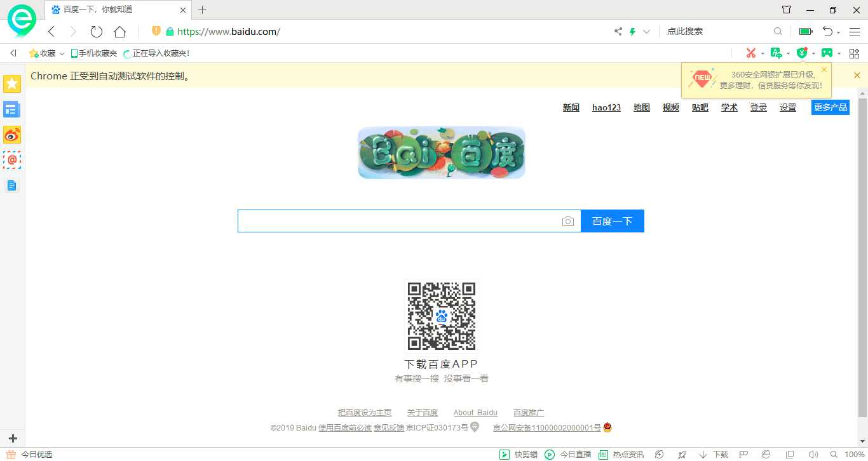Click the green battery icon
Viewport: 868px width, 461px height.
point(806,31)
